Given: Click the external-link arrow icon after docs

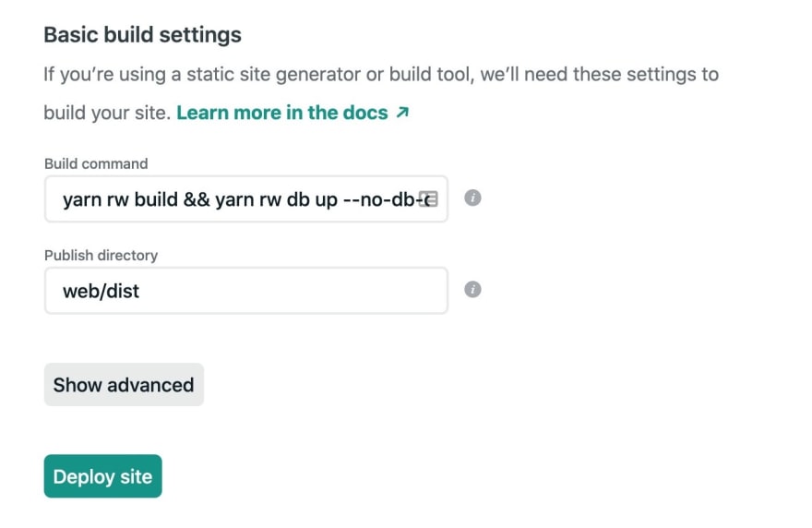Looking at the screenshot, I should [x=402, y=112].
